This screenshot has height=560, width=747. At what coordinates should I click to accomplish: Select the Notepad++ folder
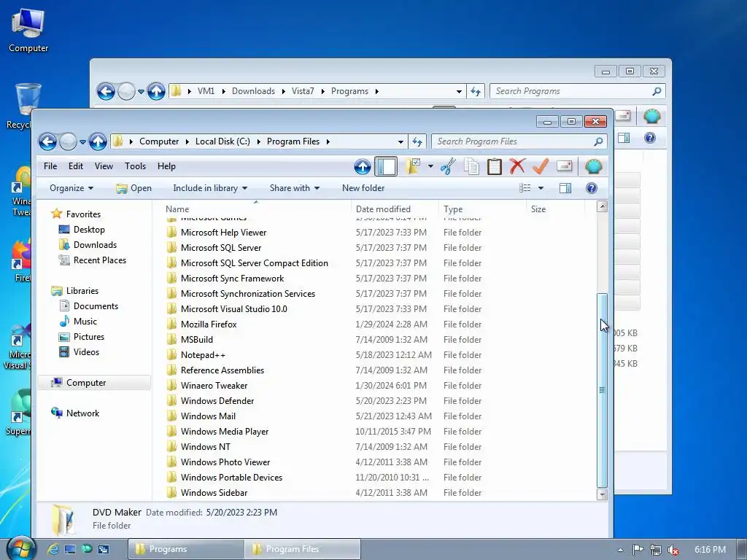click(203, 355)
